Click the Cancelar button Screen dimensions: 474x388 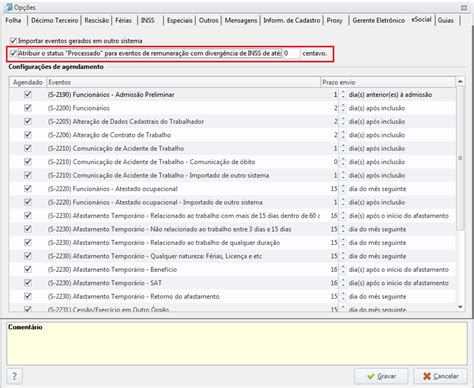tap(440, 376)
